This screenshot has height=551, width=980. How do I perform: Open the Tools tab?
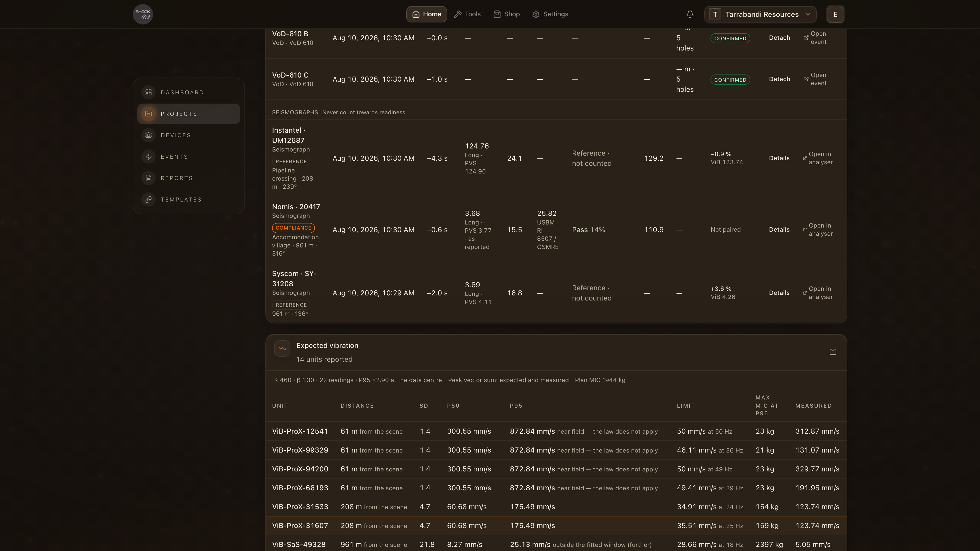click(467, 14)
